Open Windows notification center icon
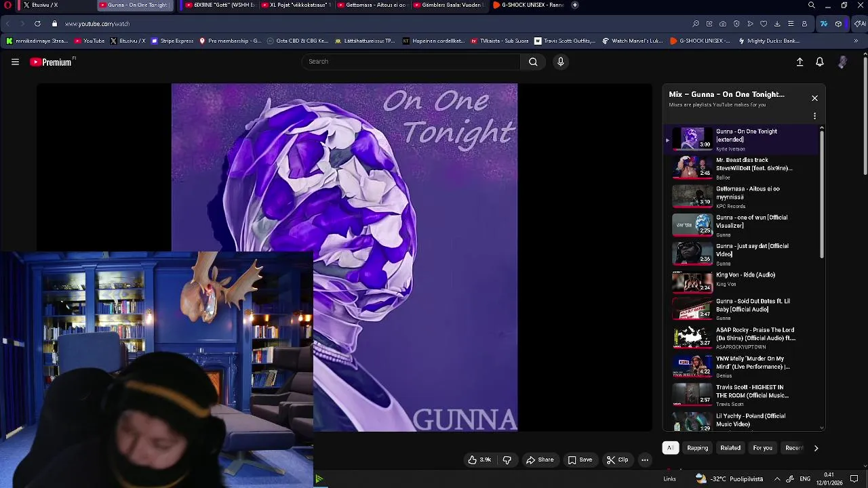This screenshot has width=868, height=488. click(x=854, y=479)
